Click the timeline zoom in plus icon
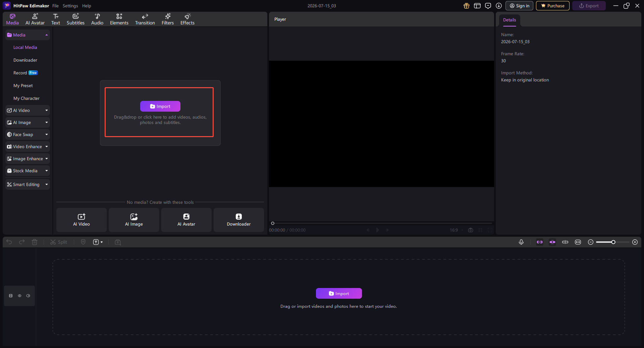 pyautogui.click(x=635, y=242)
